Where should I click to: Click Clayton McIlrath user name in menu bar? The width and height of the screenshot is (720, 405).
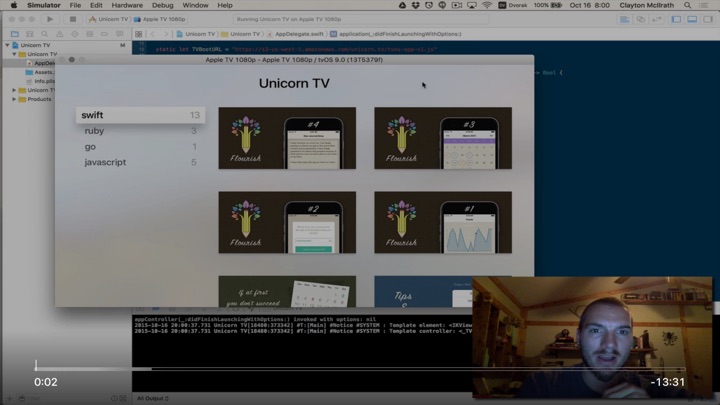(x=647, y=6)
